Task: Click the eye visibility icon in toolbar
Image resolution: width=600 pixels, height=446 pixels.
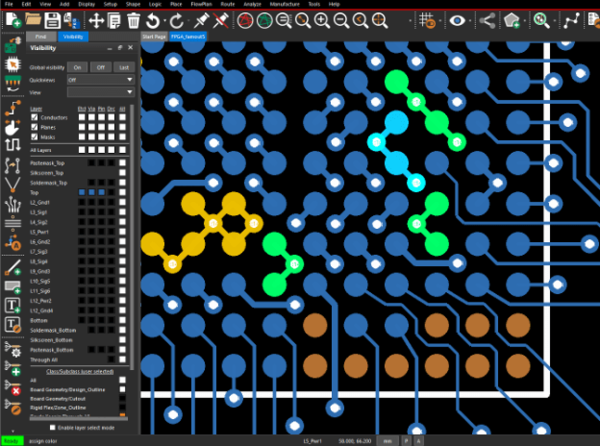Action: click(x=457, y=20)
